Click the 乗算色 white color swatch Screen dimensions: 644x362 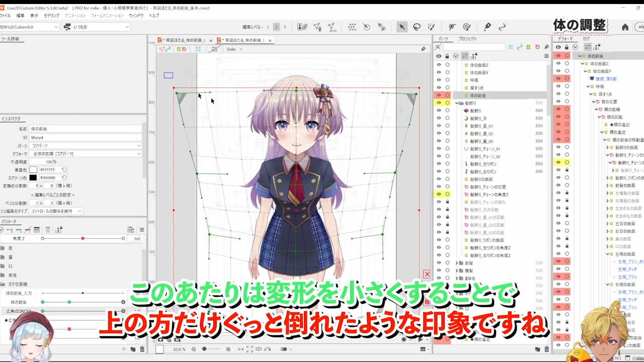pyautogui.click(x=33, y=169)
